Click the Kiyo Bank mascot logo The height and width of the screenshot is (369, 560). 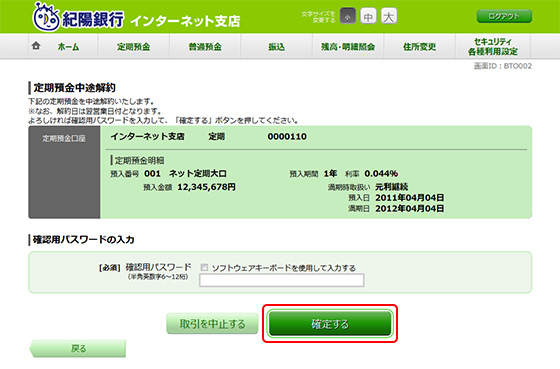[46, 17]
